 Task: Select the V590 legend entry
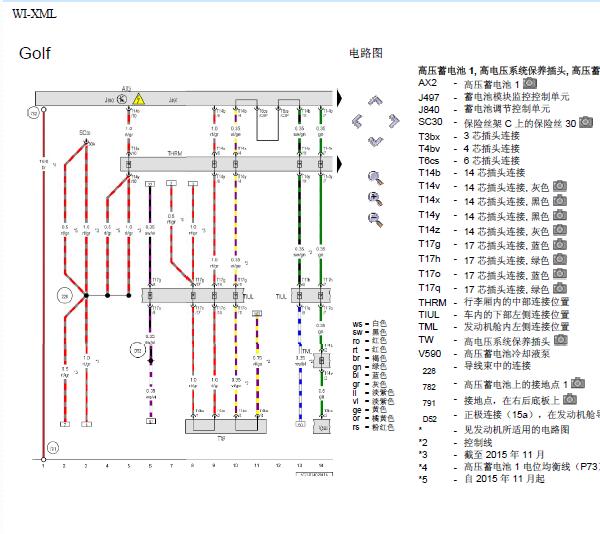pos(484,353)
